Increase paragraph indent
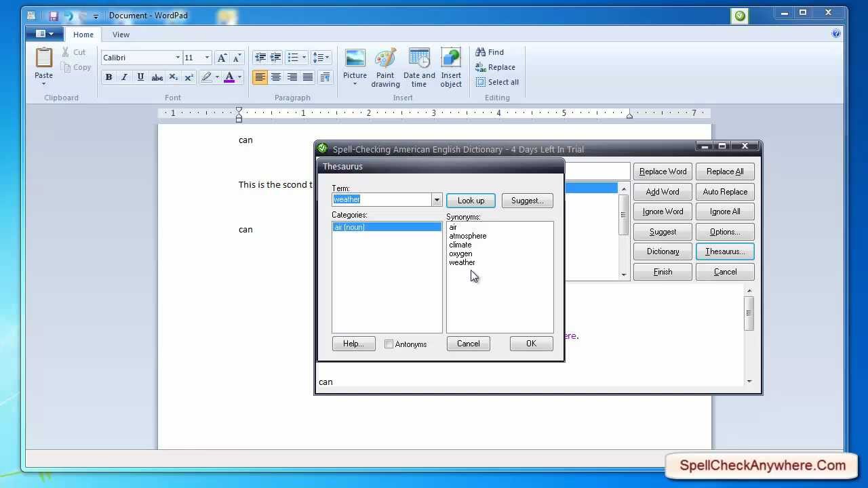Screen dimensions: 868x488 pyautogui.click(x=275, y=58)
